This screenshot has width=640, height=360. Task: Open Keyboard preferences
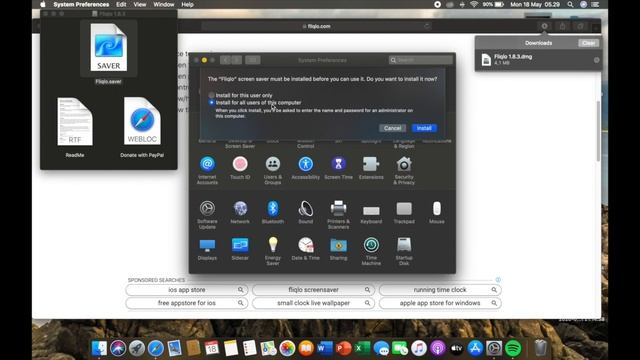coord(371,212)
